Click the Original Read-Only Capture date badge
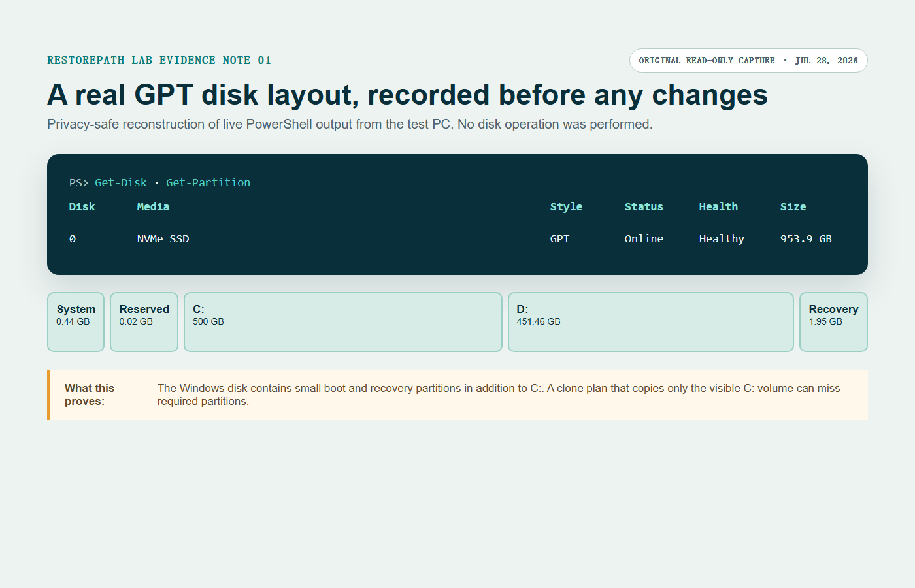 tap(748, 61)
